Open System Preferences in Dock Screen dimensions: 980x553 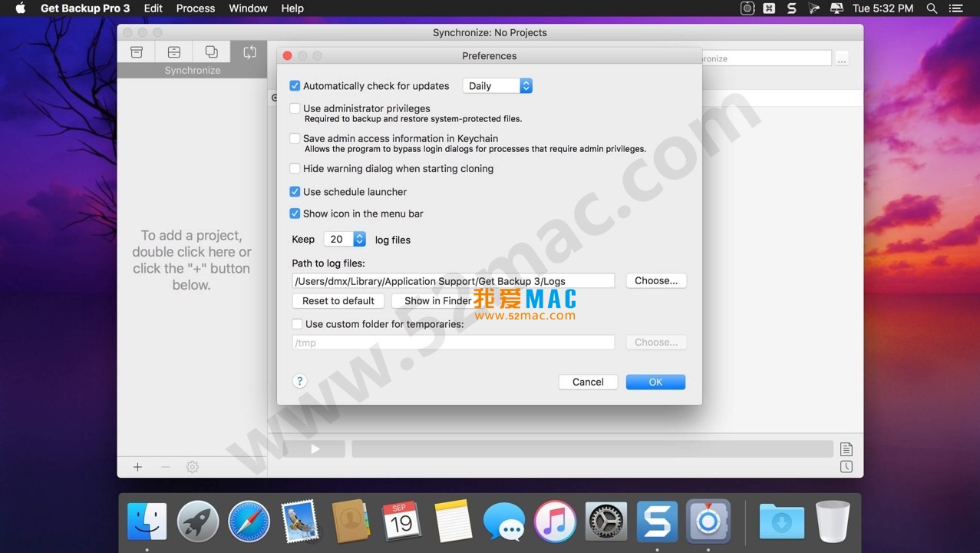605,522
